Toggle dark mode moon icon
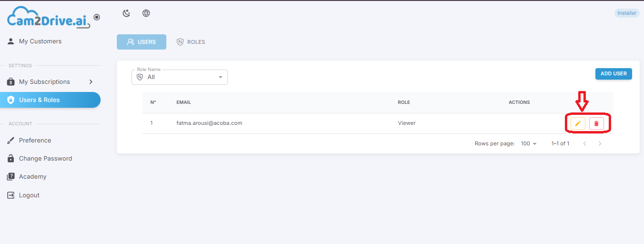Image resolution: width=644 pixels, height=244 pixels. [126, 13]
